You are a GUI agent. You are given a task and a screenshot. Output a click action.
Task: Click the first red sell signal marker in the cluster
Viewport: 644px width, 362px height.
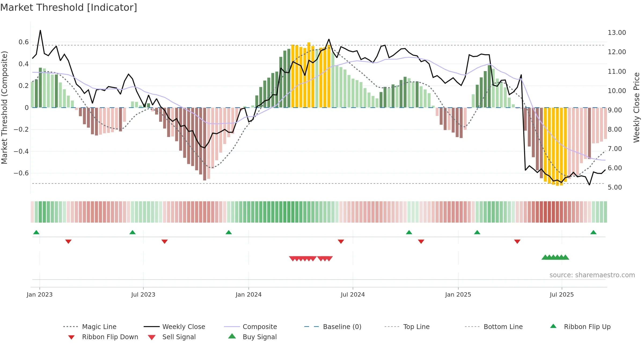293,259
